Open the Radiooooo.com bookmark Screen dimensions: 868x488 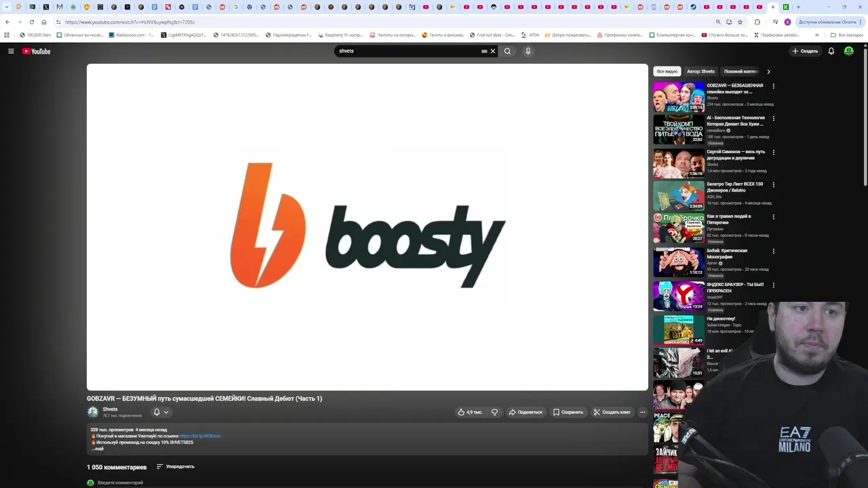point(130,35)
